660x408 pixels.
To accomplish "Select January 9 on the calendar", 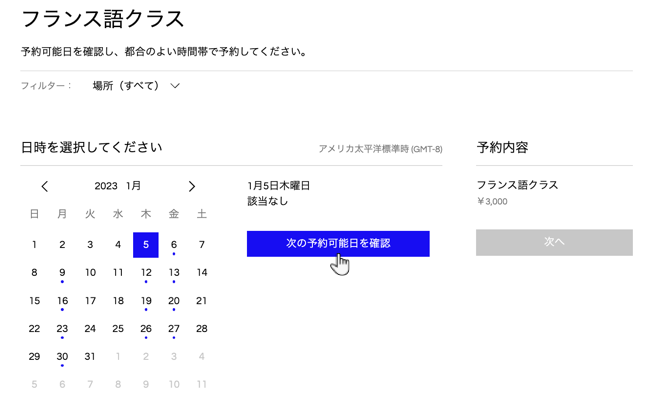I will (x=62, y=272).
